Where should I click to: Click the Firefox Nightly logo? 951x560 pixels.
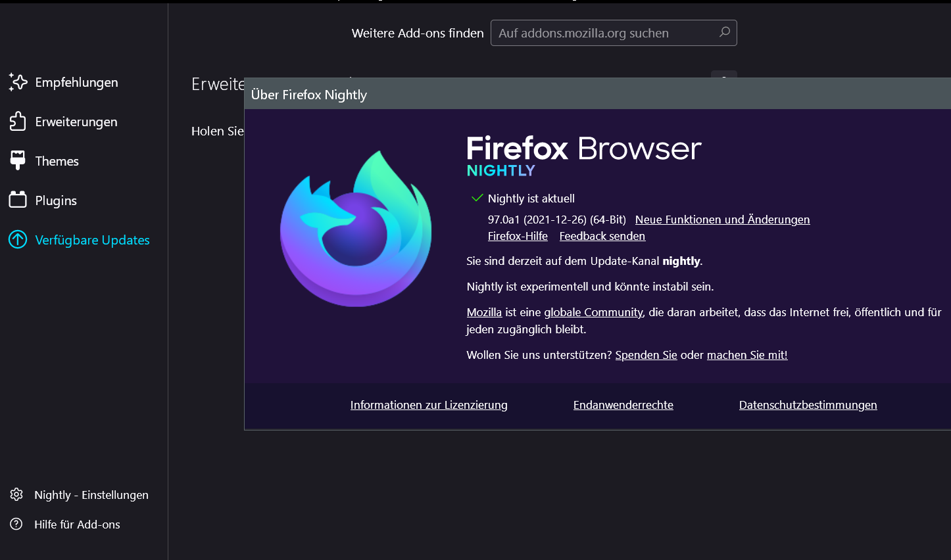[x=356, y=229]
